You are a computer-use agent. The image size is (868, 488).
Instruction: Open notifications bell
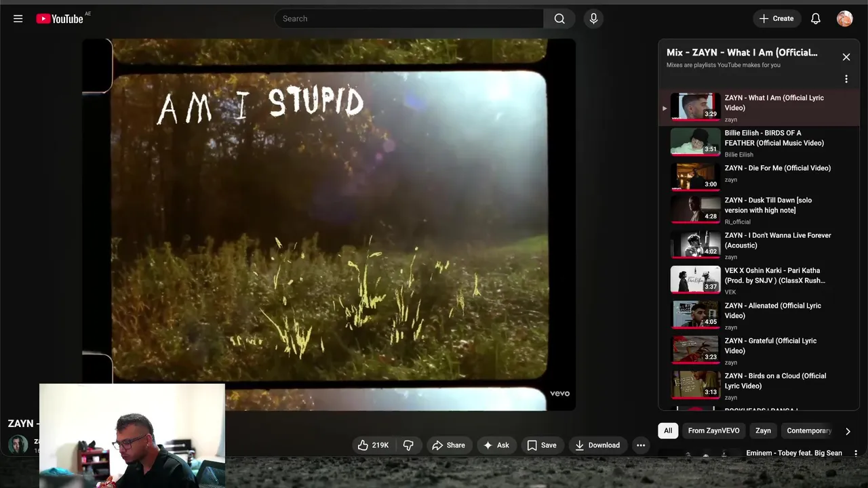[816, 19]
